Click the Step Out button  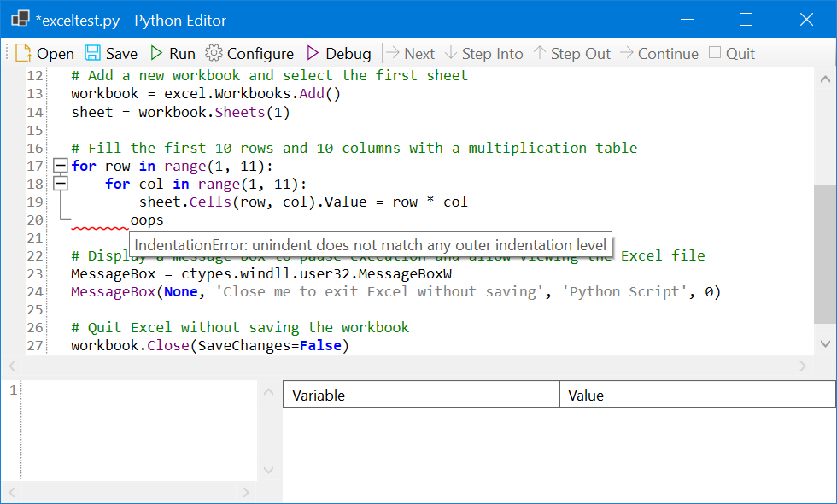pyautogui.click(x=571, y=53)
